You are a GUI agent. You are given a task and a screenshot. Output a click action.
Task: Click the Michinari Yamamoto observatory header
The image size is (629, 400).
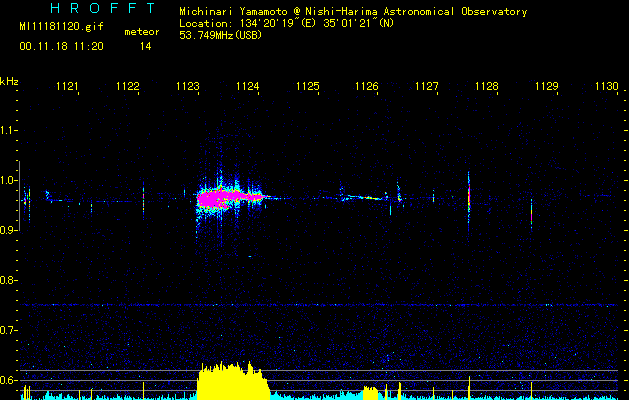[353, 11]
